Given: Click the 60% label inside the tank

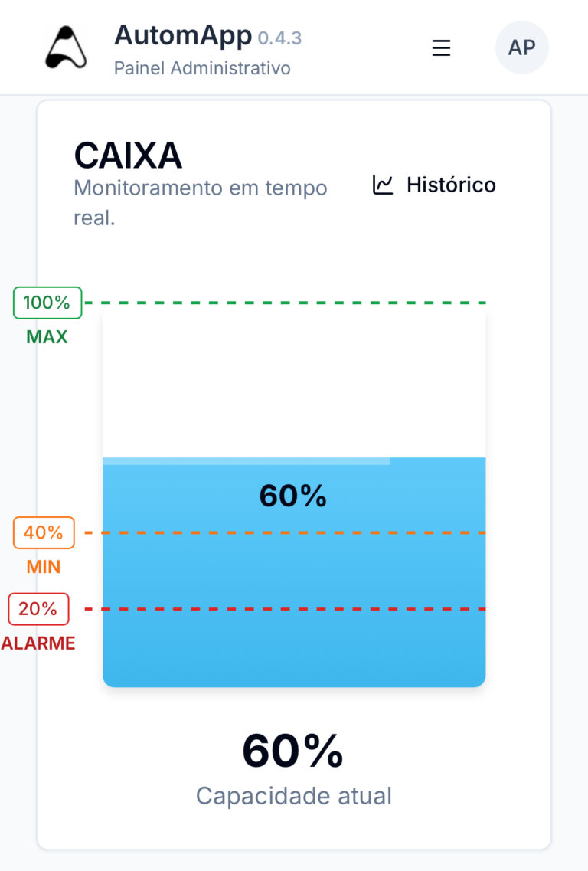Looking at the screenshot, I should (293, 496).
